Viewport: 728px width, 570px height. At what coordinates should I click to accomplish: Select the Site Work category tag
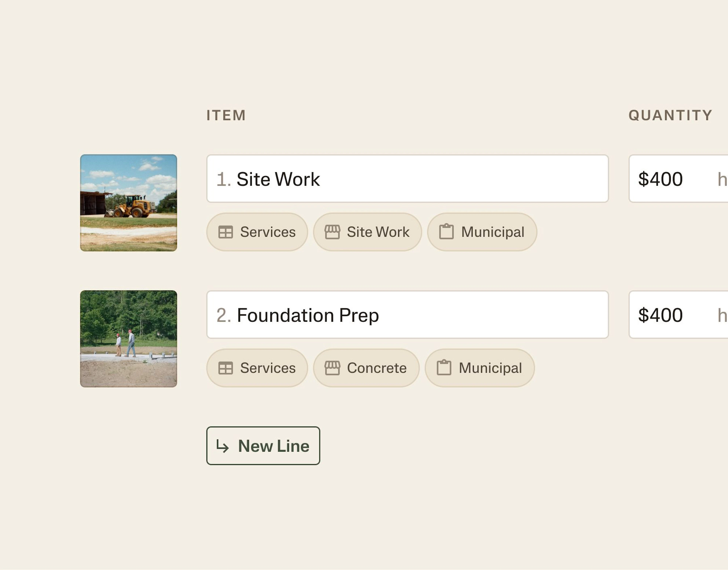[x=367, y=232]
